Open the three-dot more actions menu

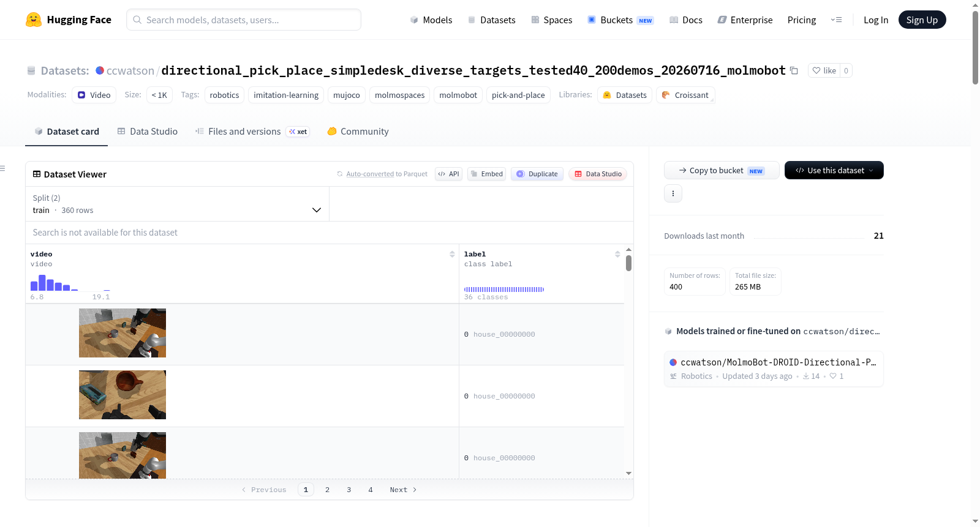pos(673,193)
